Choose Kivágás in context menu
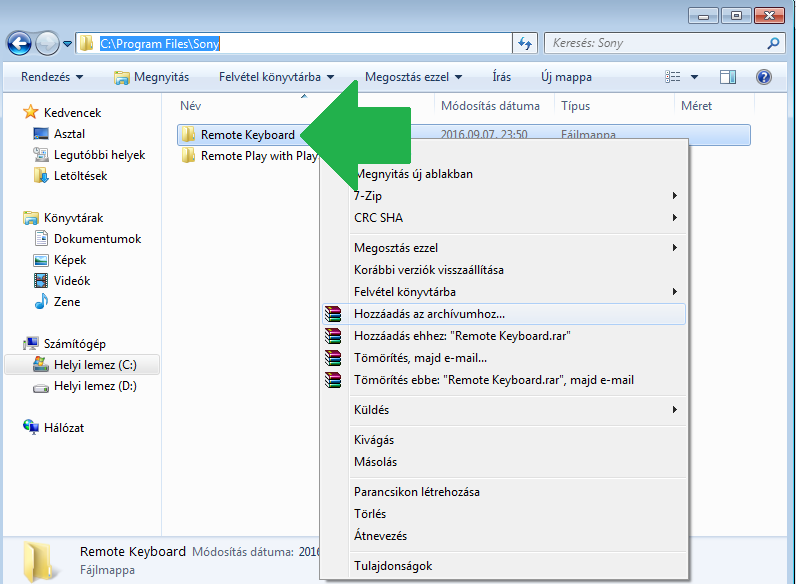796x584 pixels. [x=504, y=440]
